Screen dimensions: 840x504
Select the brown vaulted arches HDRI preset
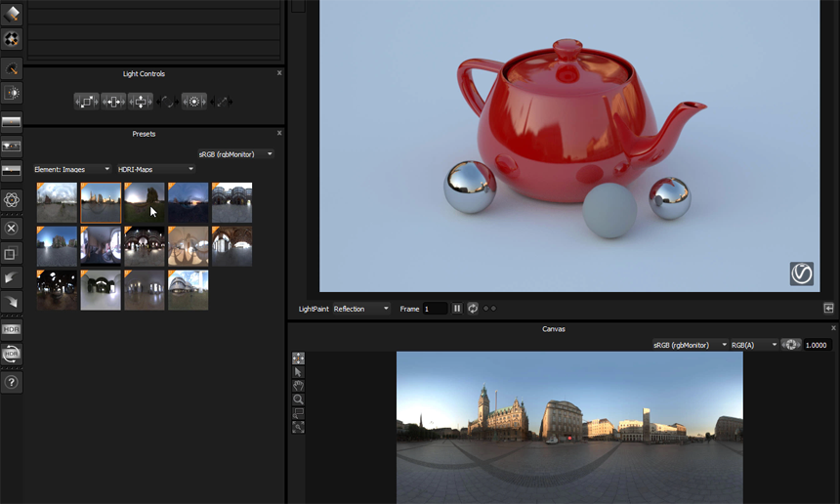(231, 246)
